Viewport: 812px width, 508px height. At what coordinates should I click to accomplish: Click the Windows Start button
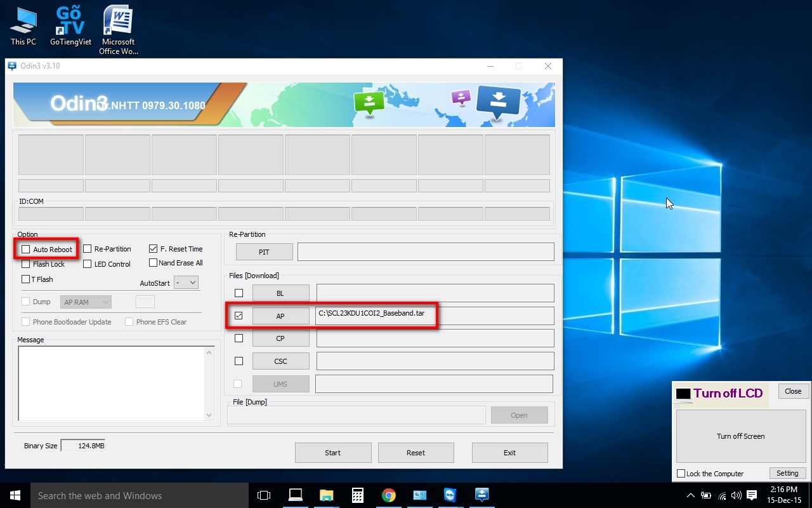point(15,495)
